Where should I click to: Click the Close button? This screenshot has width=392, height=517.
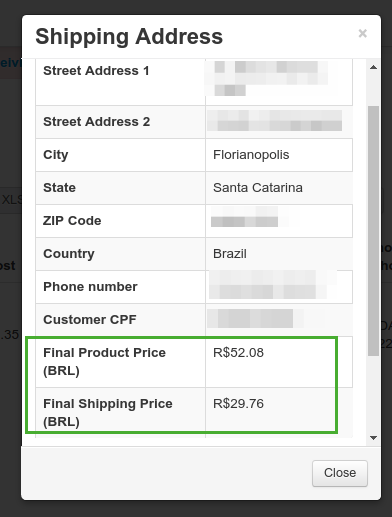pyautogui.click(x=340, y=473)
